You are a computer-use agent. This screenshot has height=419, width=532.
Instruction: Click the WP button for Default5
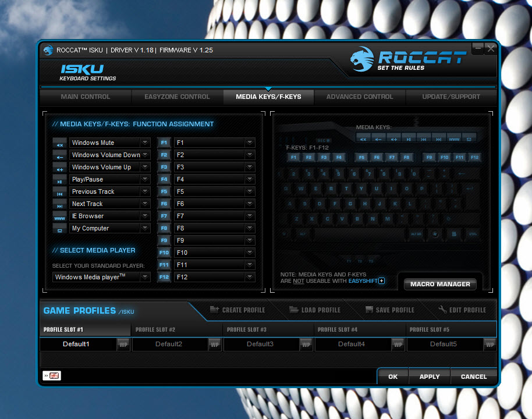click(x=490, y=345)
